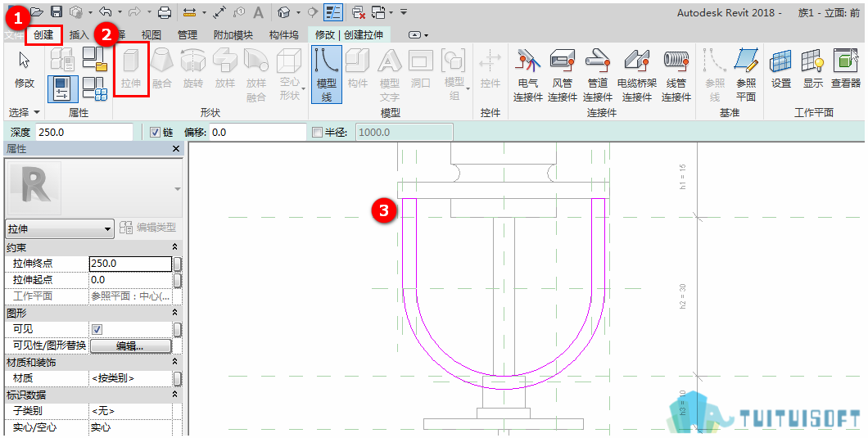Switch to the 附加模块 ribbon tab
The image size is (868, 438).
tap(233, 35)
